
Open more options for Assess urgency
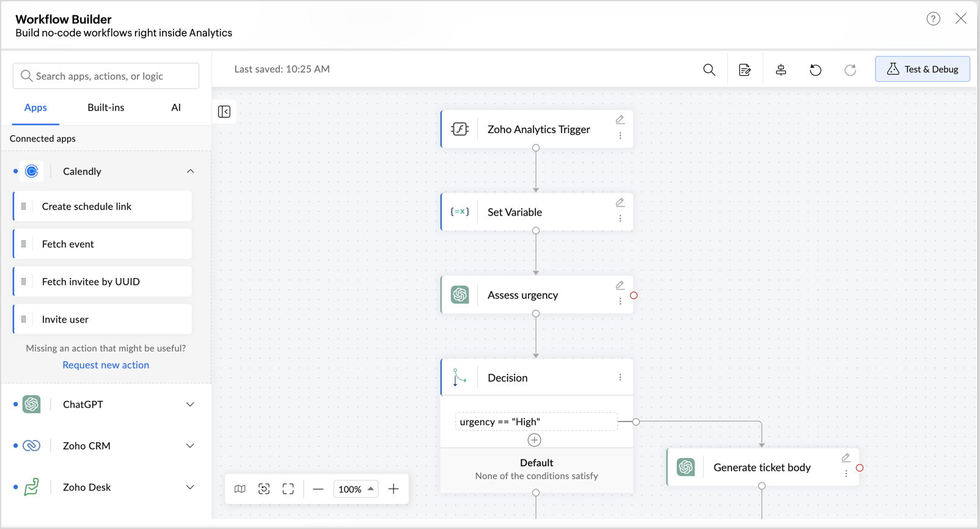click(620, 301)
